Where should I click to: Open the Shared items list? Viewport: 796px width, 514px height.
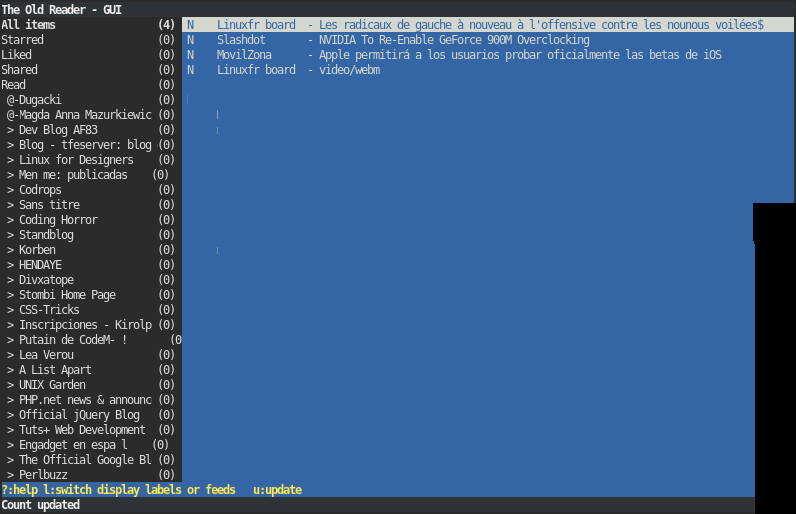point(90,70)
